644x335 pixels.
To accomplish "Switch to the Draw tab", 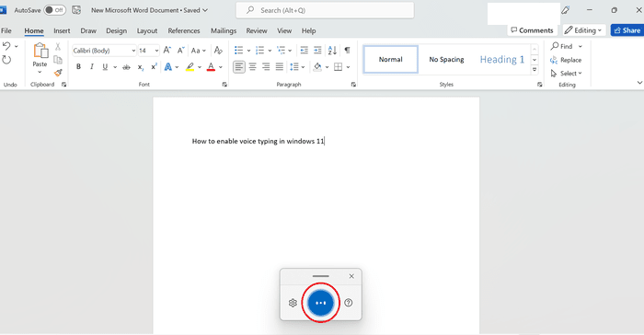I will [88, 30].
